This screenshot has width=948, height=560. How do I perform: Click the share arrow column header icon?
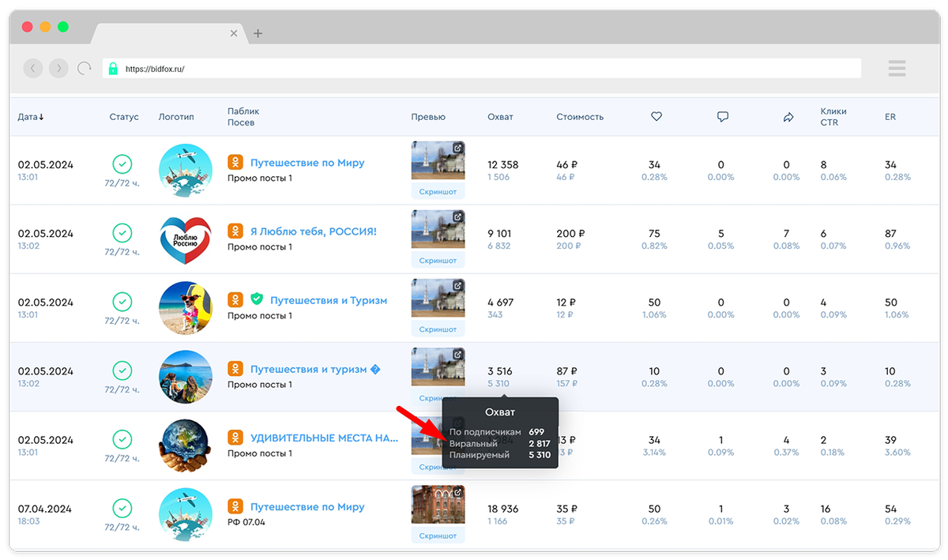pyautogui.click(x=788, y=117)
